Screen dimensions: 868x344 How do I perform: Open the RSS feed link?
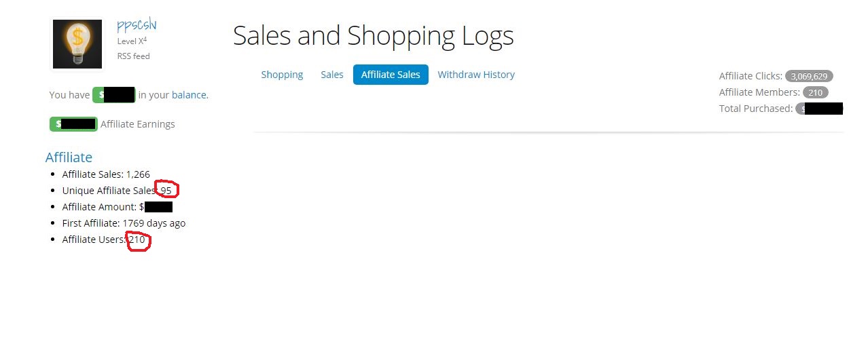pos(133,56)
